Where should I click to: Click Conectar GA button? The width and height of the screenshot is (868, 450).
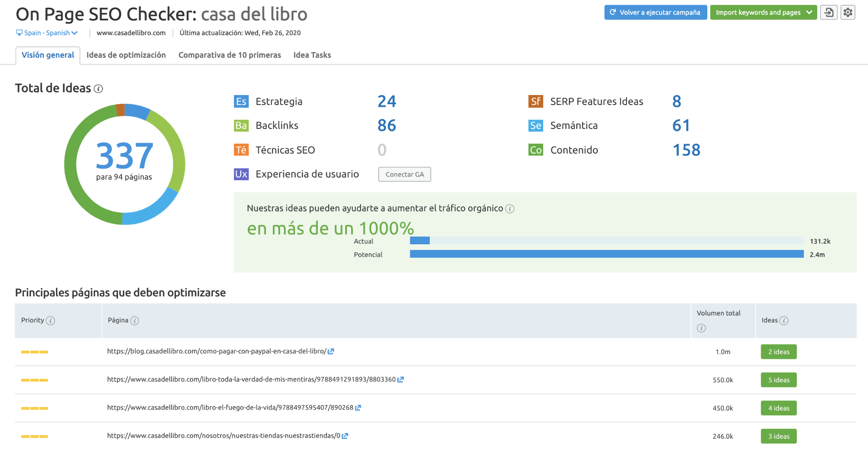coord(405,174)
